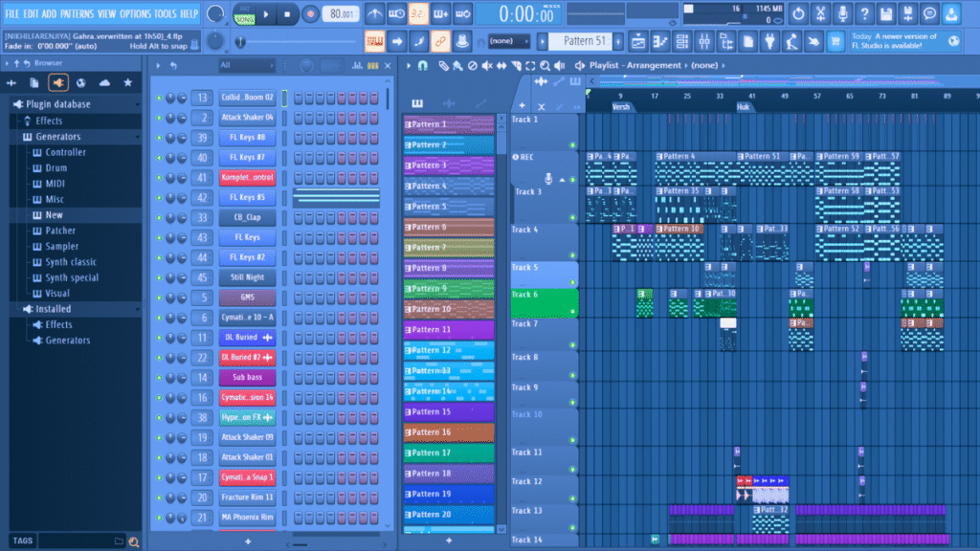Select the playlist pencil draw tool
Viewport: 980px width, 551px height.
[x=443, y=66]
